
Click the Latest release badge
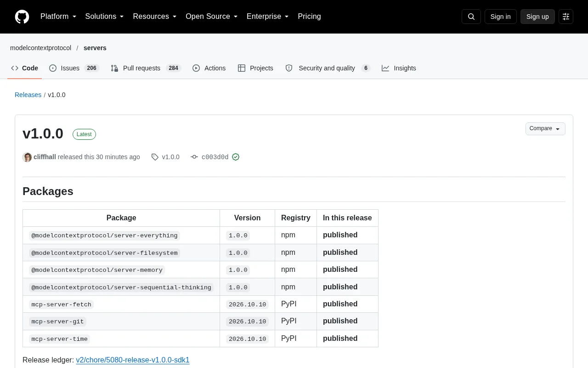[x=84, y=134]
